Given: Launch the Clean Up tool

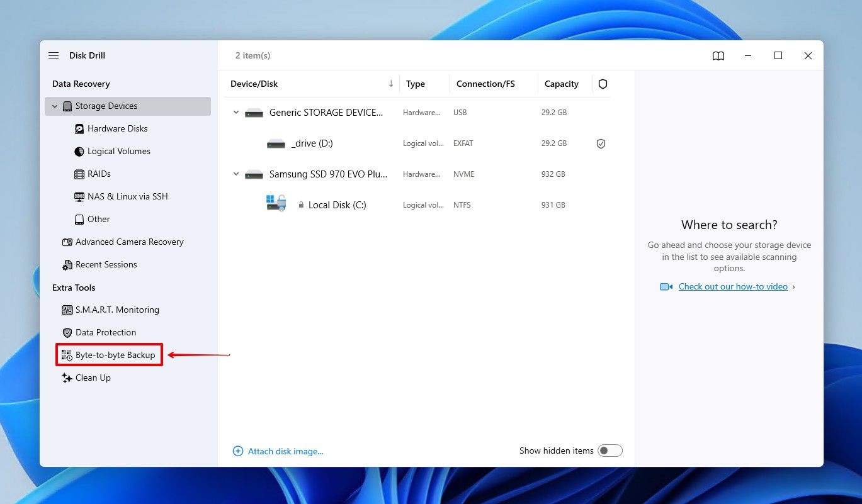Looking at the screenshot, I should click(x=93, y=378).
